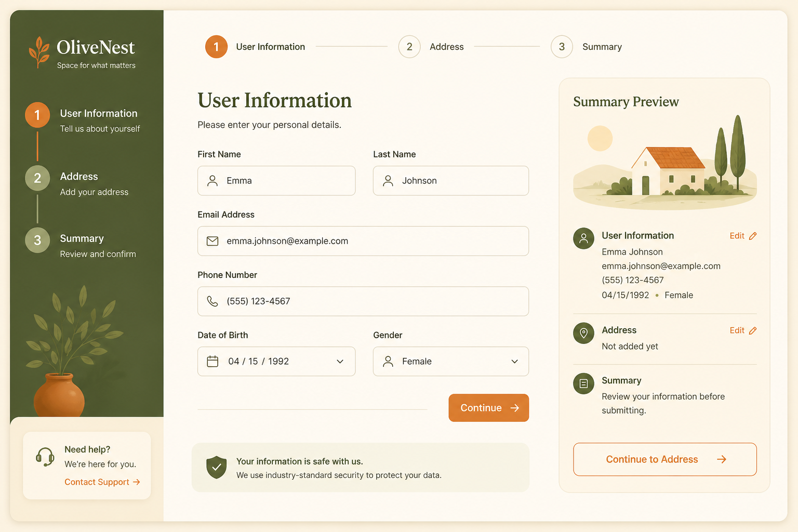The width and height of the screenshot is (798, 532).
Task: Click '04/15/1992' in Summary Preview
Action: [x=626, y=295]
